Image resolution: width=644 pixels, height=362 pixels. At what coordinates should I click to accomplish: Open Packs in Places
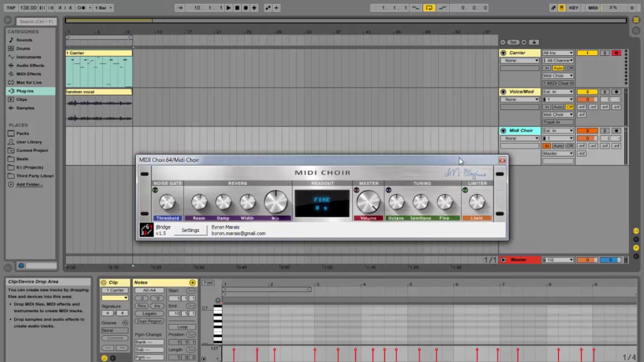point(23,133)
